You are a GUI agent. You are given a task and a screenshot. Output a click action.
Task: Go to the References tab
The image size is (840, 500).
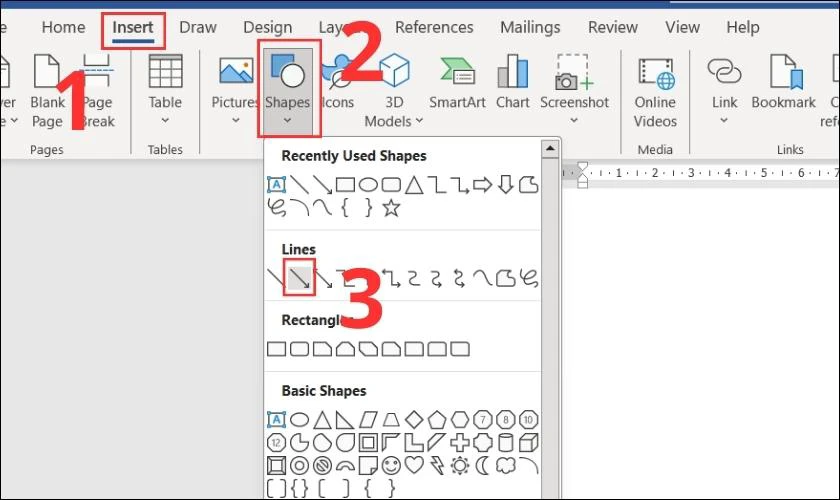tap(434, 27)
